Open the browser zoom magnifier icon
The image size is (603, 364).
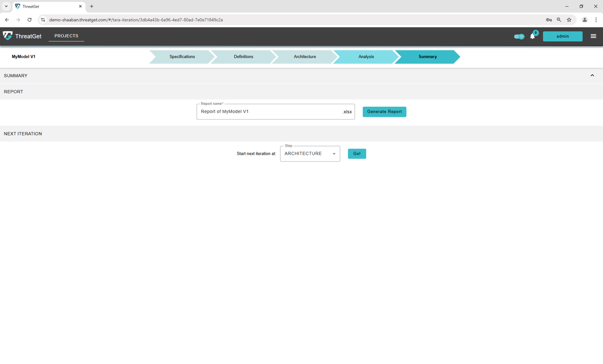(559, 20)
